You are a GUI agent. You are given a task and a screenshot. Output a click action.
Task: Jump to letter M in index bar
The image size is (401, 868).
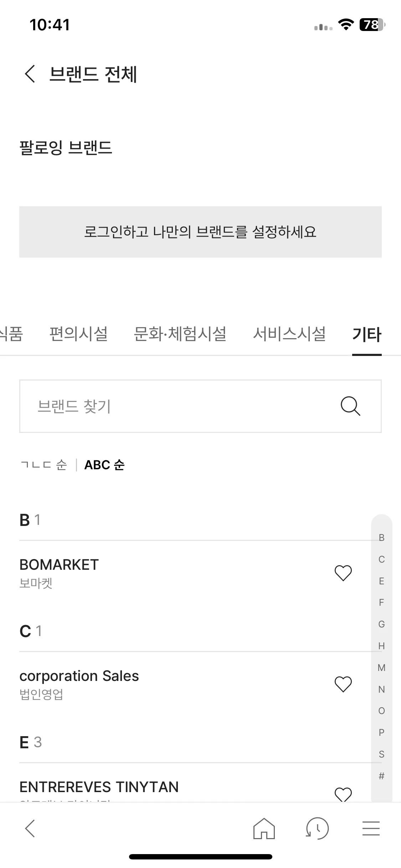[381, 667]
